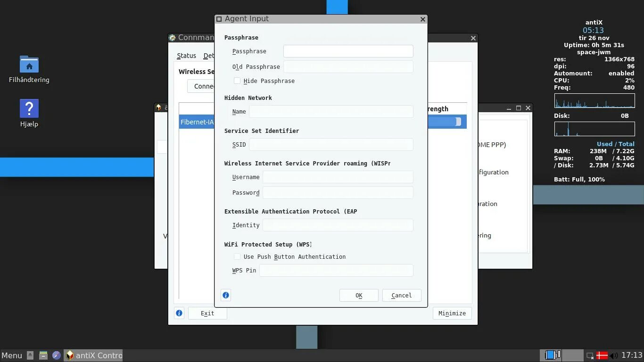Viewport: 644px width, 362px height.
Task: Click the Passphrase input field
Action: click(348, 51)
